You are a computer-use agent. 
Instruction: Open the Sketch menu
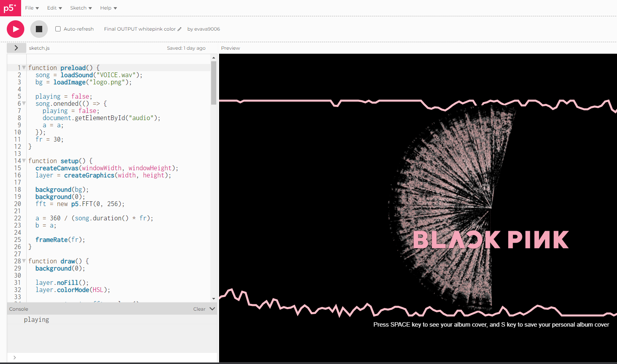(81, 8)
